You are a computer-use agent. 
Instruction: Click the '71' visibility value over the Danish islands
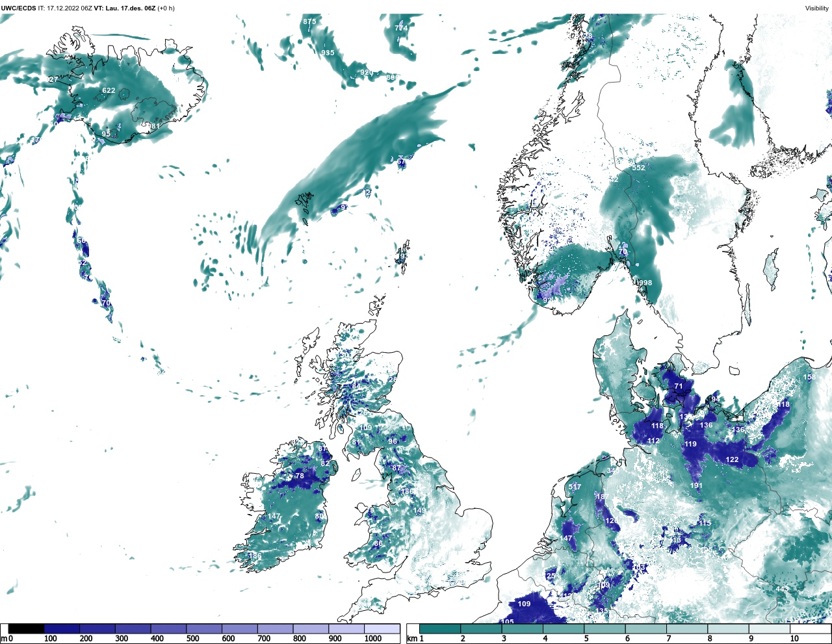tap(679, 386)
